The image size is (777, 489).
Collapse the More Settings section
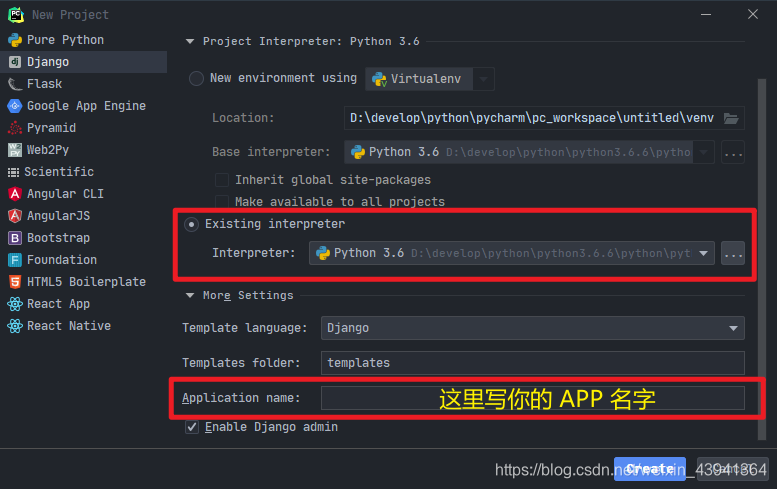[190, 295]
